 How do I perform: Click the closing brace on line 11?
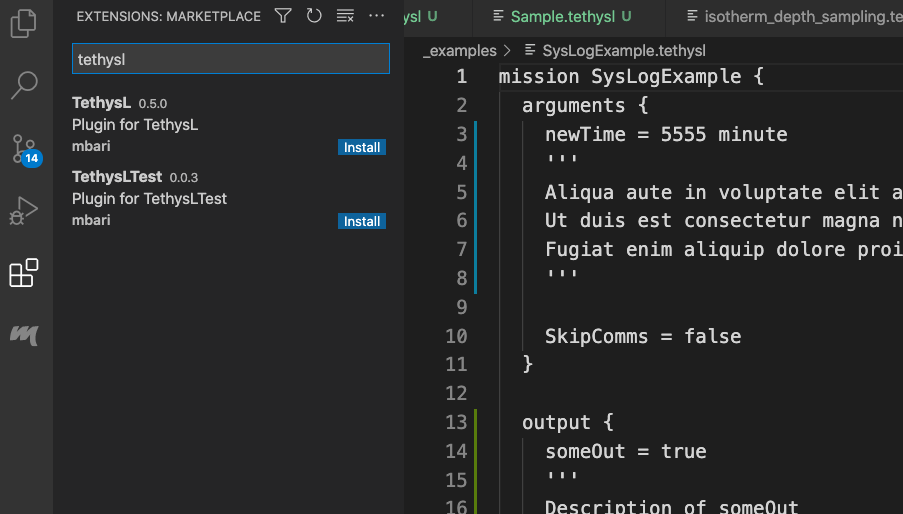(528, 364)
